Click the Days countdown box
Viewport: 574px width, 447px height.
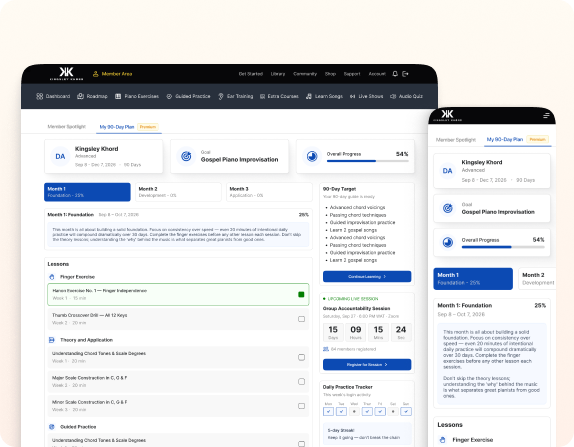point(333,332)
